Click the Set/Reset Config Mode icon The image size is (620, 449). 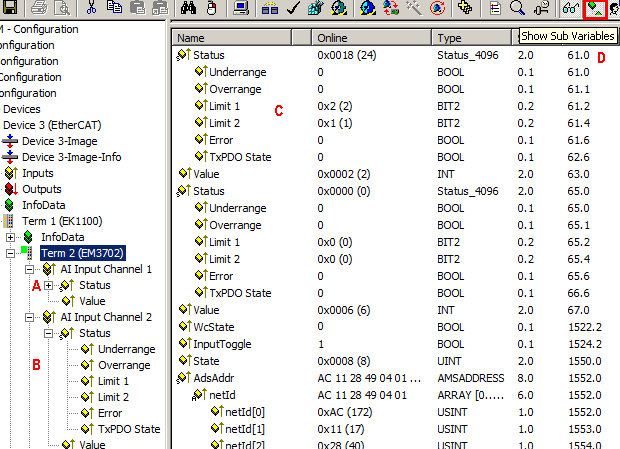click(368, 7)
